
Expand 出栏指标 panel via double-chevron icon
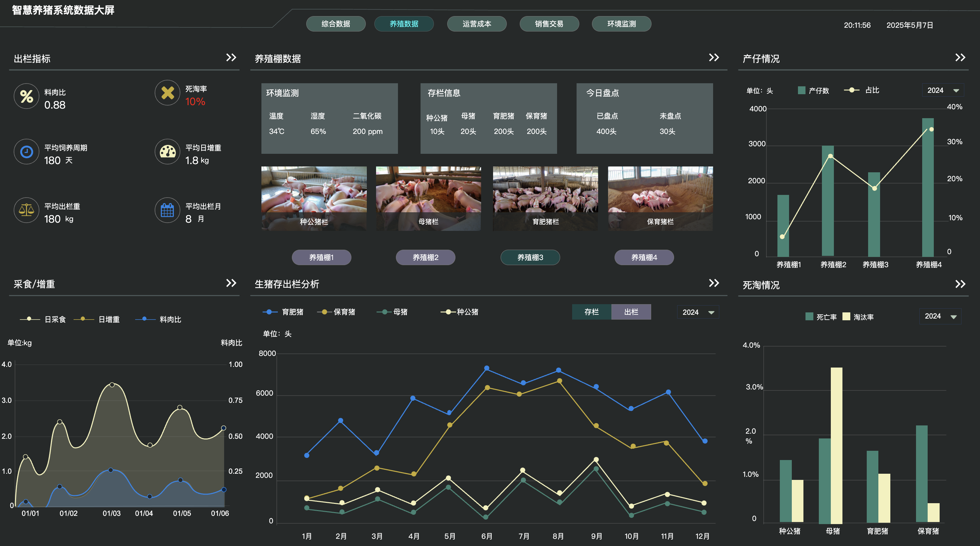coord(231,58)
